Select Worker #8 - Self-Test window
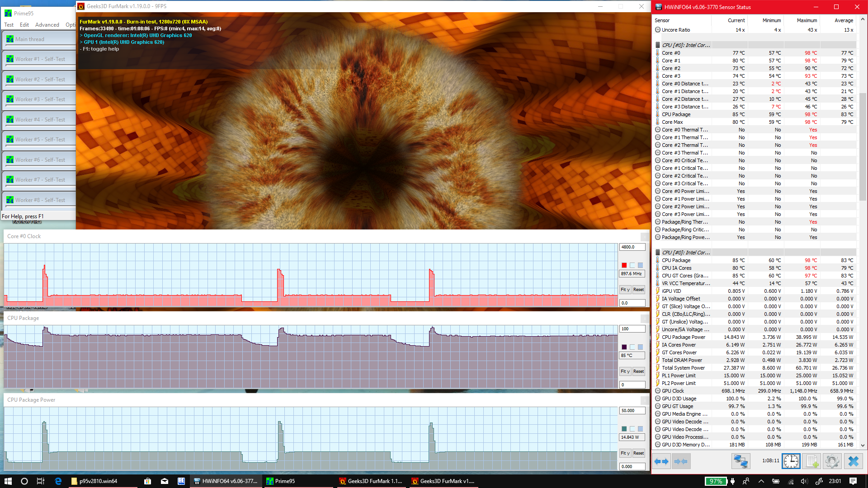Screen dimensions: 868x488 (x=39, y=200)
